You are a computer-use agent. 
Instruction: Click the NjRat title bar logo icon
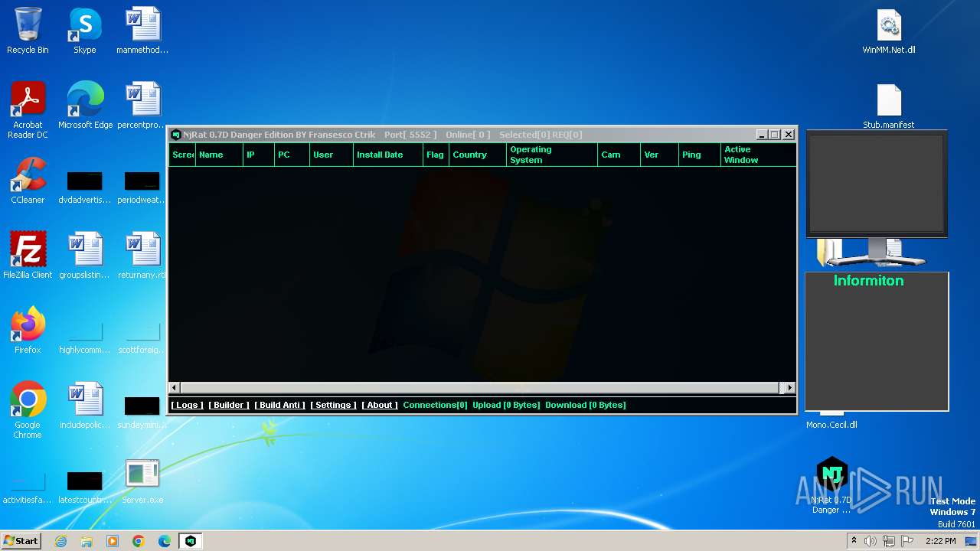coord(176,135)
